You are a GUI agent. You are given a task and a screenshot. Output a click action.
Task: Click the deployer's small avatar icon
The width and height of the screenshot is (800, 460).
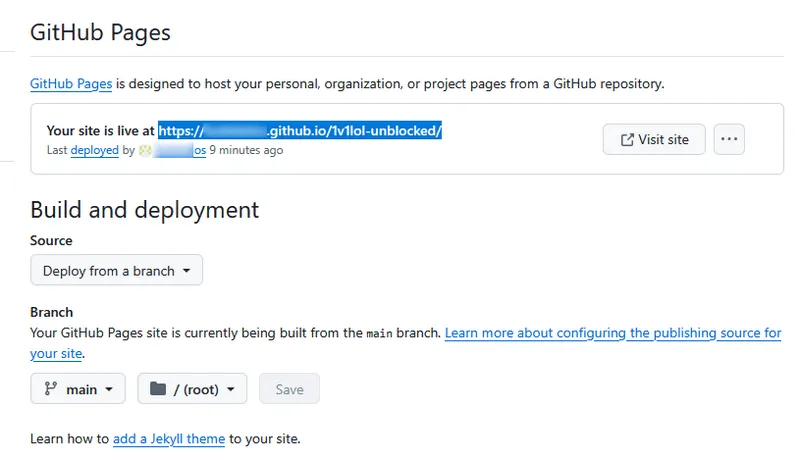pyautogui.click(x=145, y=151)
